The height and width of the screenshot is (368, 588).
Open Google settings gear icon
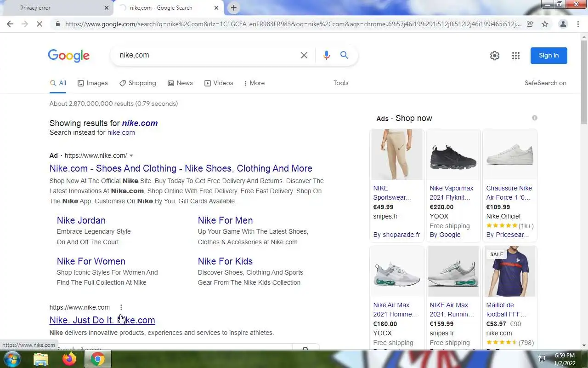click(495, 56)
